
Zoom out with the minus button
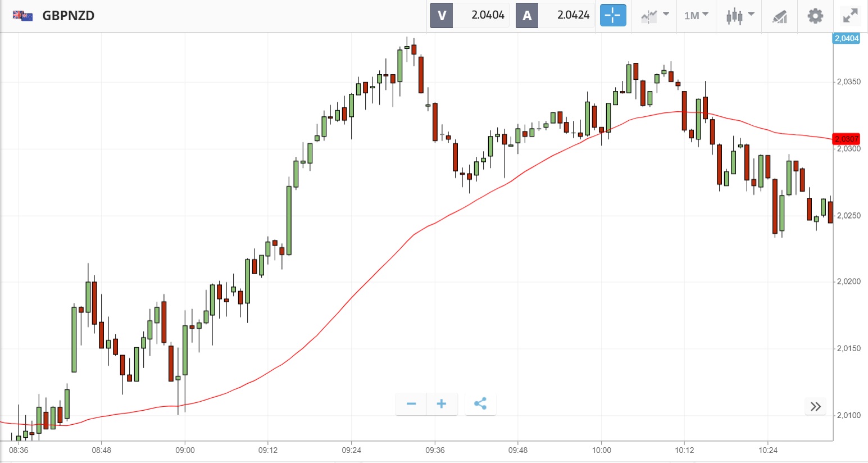pos(411,403)
